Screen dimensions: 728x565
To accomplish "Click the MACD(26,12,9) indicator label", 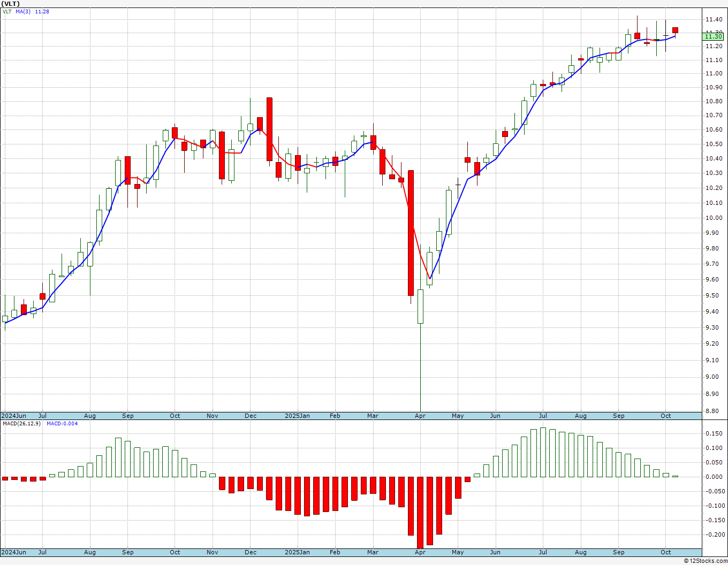I will pyautogui.click(x=21, y=424).
